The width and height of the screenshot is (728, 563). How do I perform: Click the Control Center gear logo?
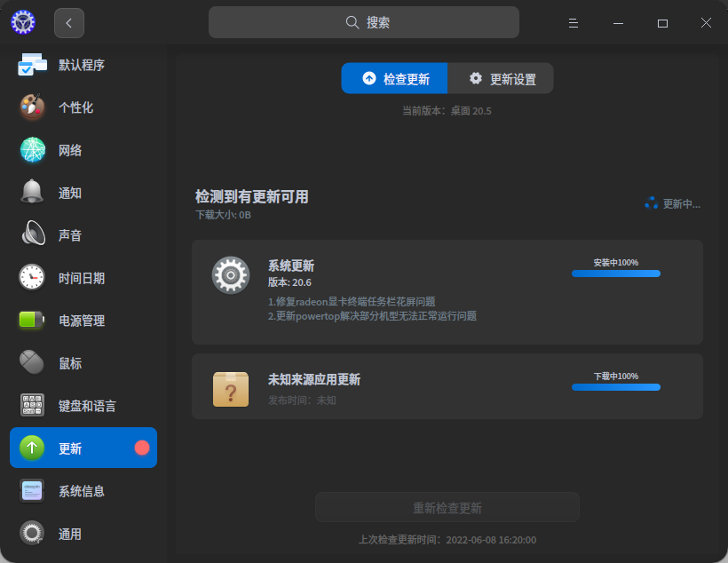(x=23, y=22)
